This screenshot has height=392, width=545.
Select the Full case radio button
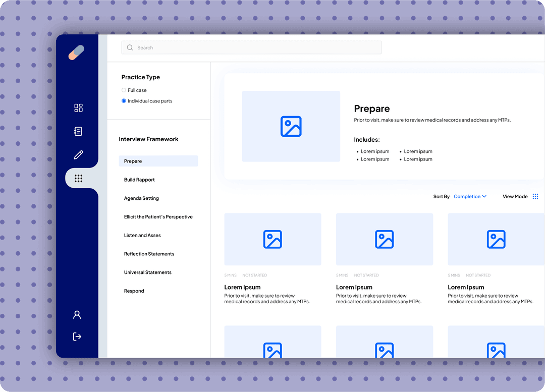[124, 90]
